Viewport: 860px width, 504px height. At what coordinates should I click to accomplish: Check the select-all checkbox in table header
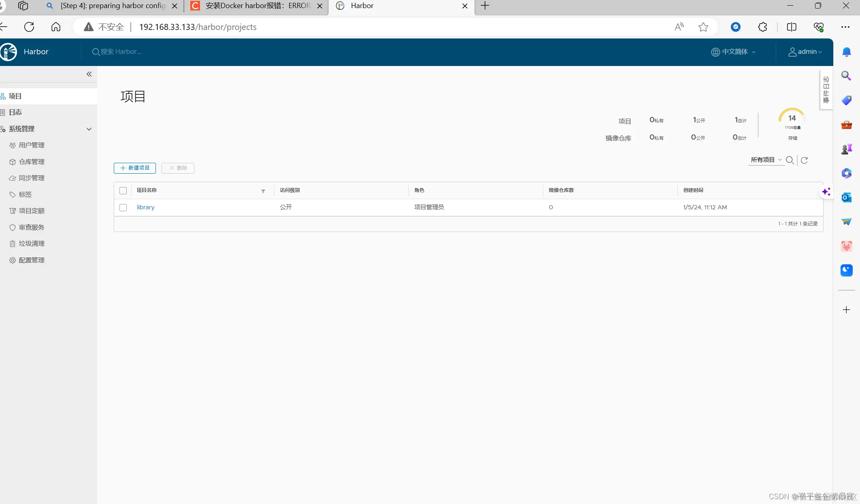click(x=123, y=191)
